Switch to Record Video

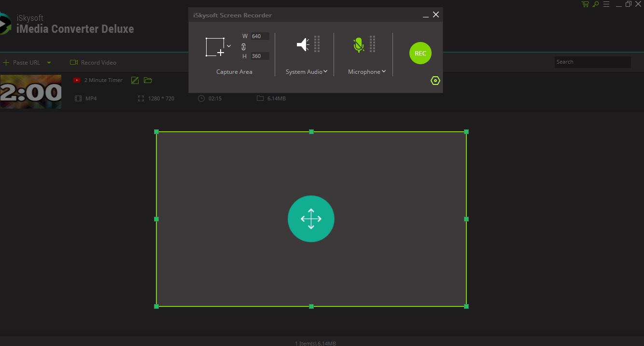(x=93, y=62)
